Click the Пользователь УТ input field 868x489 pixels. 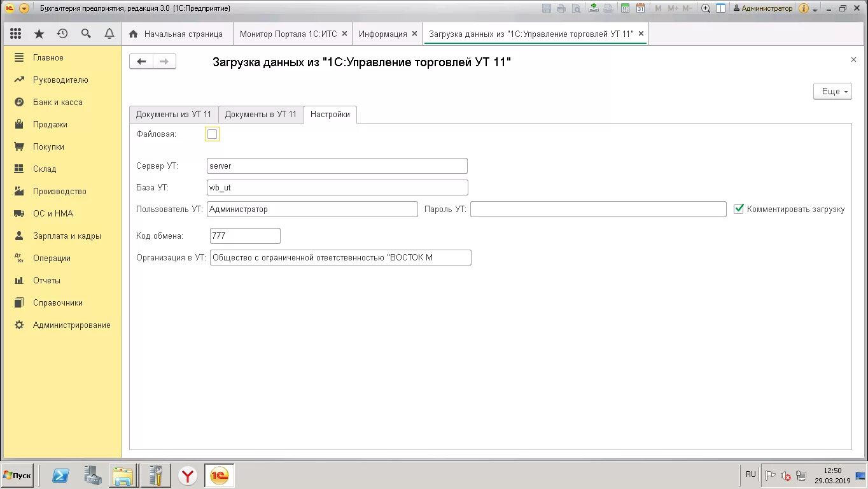pyautogui.click(x=312, y=209)
